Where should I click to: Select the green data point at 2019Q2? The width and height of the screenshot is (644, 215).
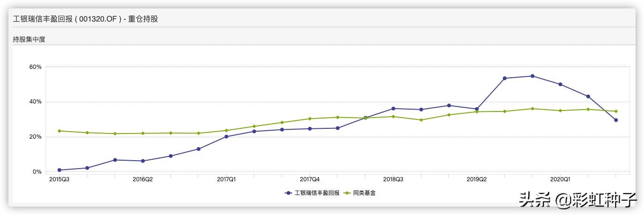pyautogui.click(x=477, y=111)
